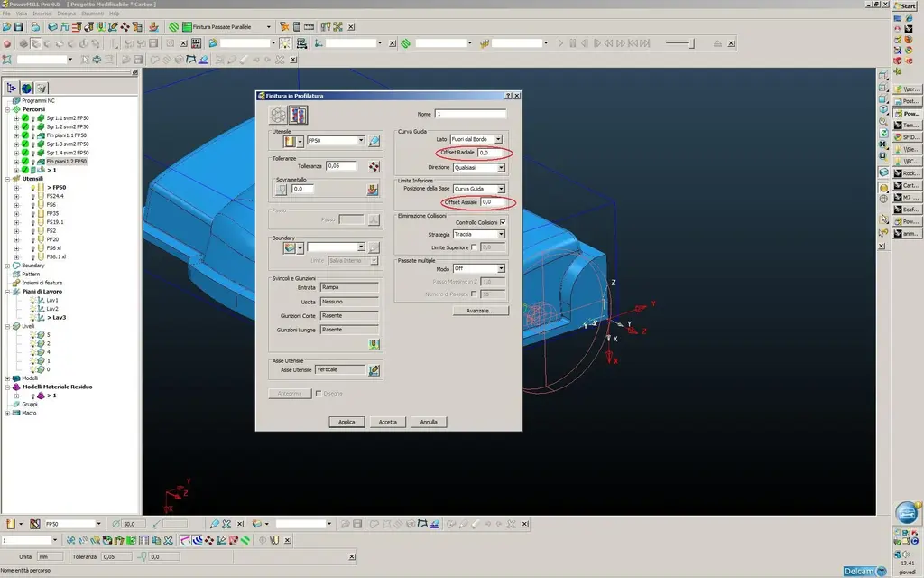Open the Disegna menu
The height and width of the screenshot is (578, 924).
click(67, 14)
